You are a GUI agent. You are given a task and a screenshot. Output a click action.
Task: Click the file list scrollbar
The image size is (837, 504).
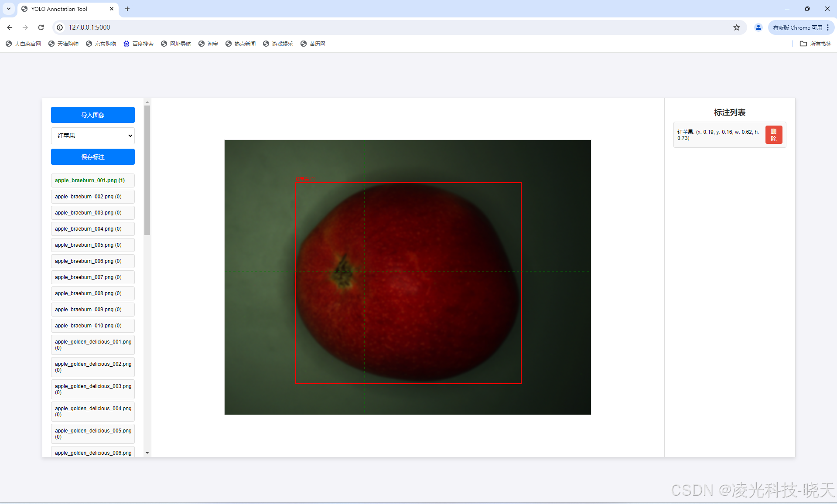[x=147, y=170]
